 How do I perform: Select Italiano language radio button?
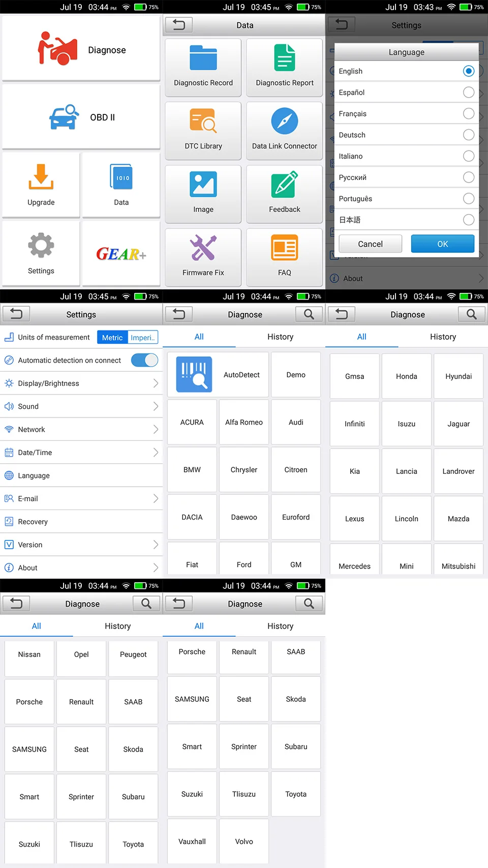tap(469, 156)
